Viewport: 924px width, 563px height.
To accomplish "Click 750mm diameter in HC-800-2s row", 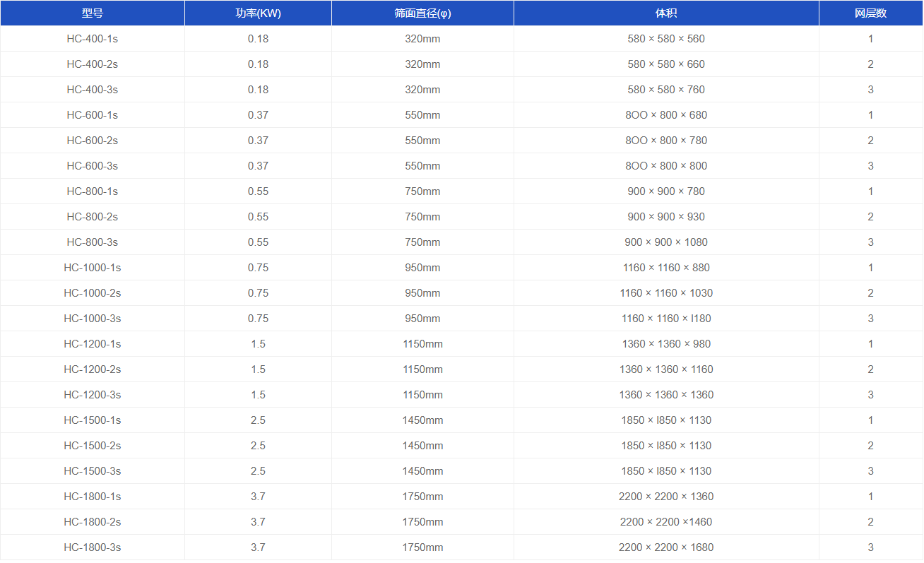I will [x=423, y=217].
